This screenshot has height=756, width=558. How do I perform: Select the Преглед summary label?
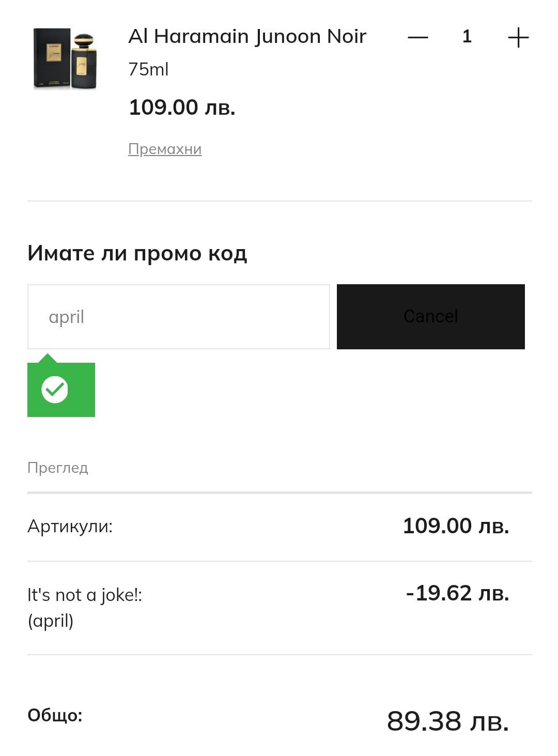click(x=58, y=468)
